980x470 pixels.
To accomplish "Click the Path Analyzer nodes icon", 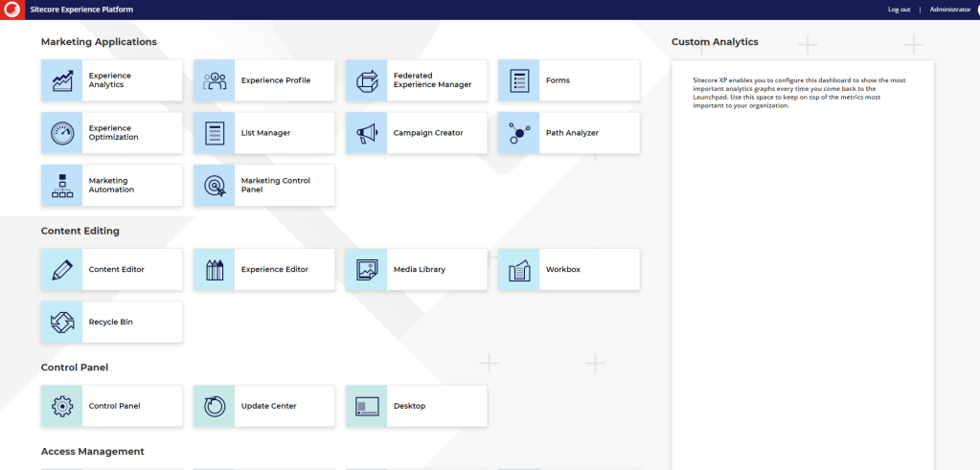I will [x=519, y=133].
